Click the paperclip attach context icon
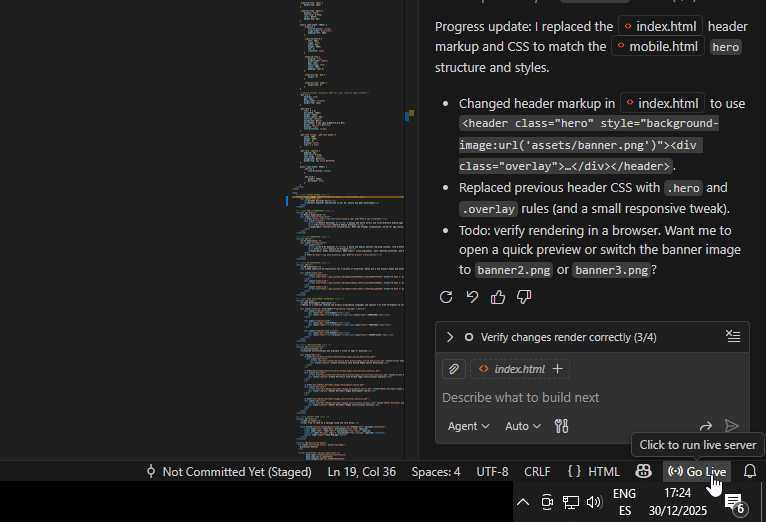The image size is (766, 522). point(454,369)
